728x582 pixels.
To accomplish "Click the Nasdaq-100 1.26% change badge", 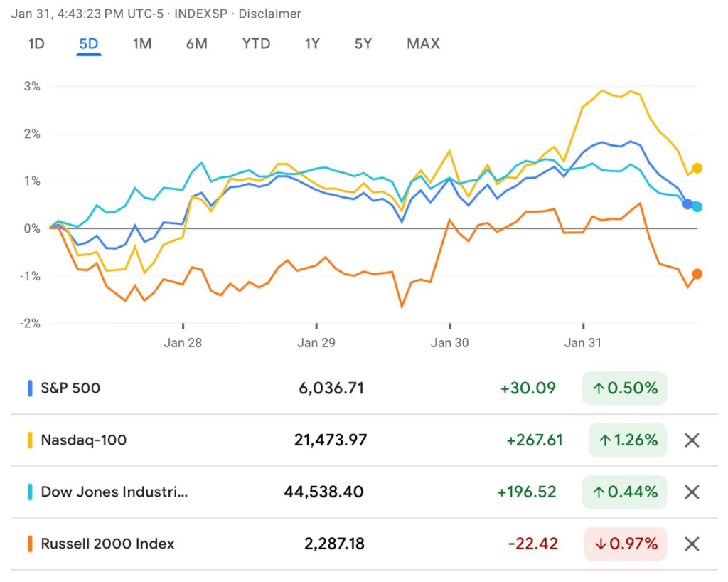I will pos(628,440).
